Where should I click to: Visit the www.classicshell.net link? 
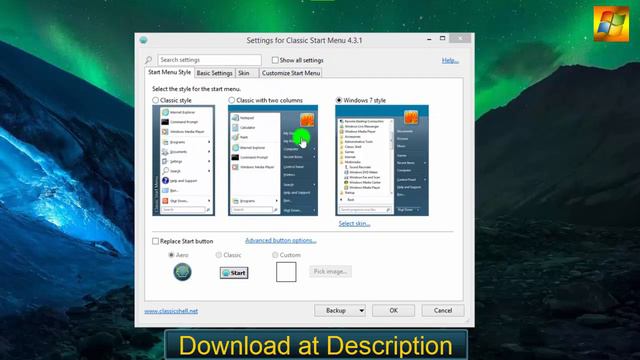(171, 311)
